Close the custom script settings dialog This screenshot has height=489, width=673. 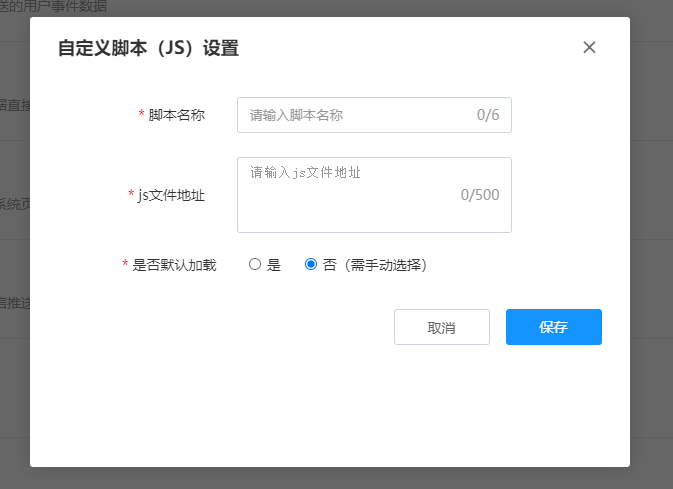589,47
